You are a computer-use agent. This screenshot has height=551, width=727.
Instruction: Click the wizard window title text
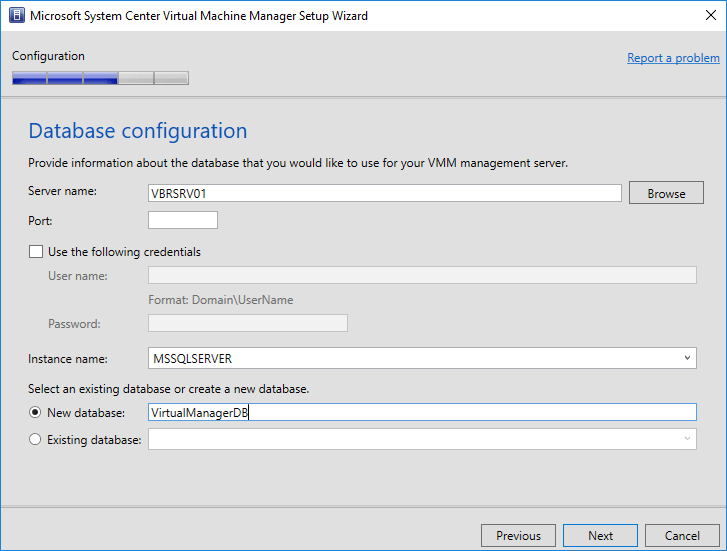[198, 16]
